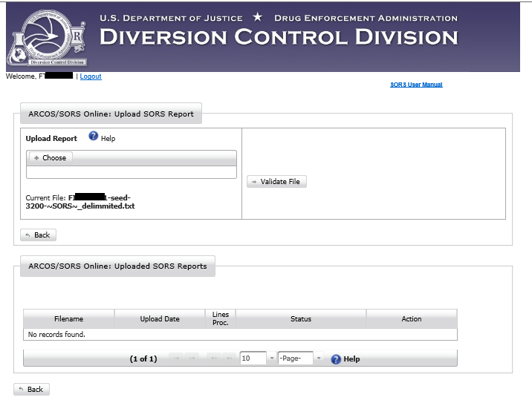The width and height of the screenshot is (532, 406).
Task: Go to first page in paginator
Action: (x=176, y=358)
